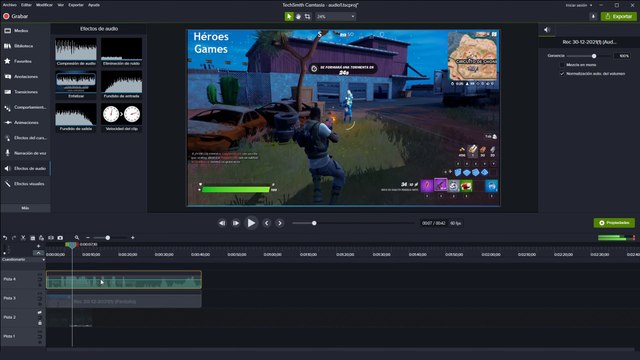Screen dimensions: 640x360
Task: Select the crop tool
Action: 307,16
